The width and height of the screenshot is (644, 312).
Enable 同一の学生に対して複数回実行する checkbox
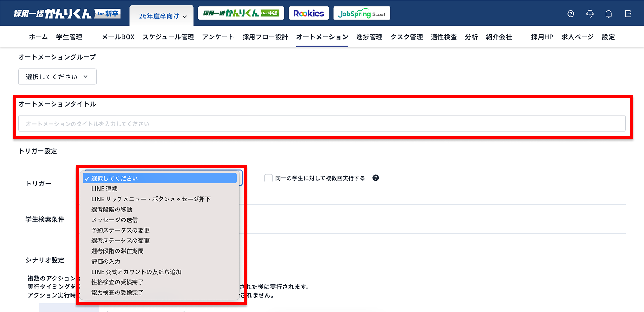click(268, 178)
